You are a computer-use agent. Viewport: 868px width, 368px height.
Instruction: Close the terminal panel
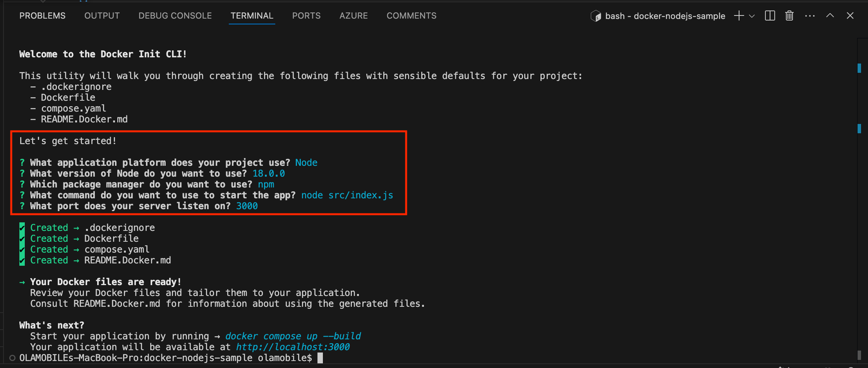(x=850, y=15)
